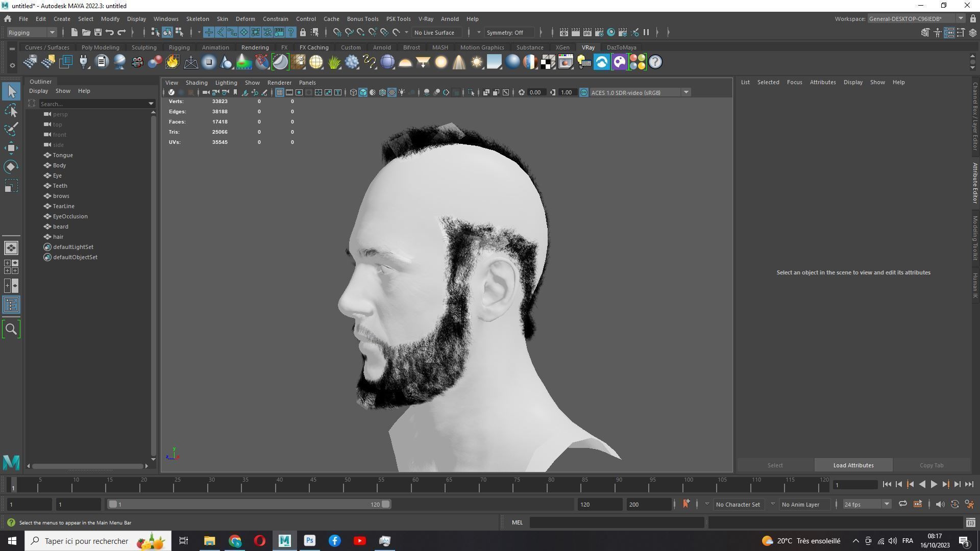Toggle the selection lock icon

tap(303, 33)
